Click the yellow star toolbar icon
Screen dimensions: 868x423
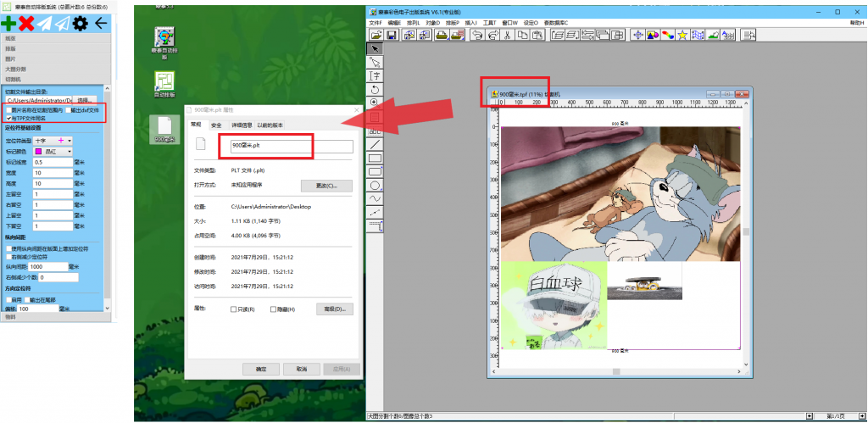point(682,35)
